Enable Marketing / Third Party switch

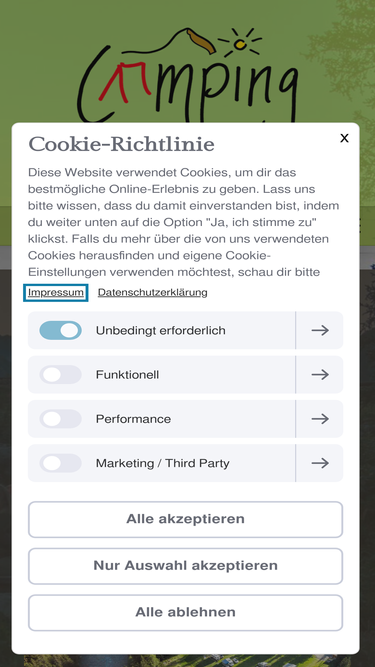[x=60, y=463]
